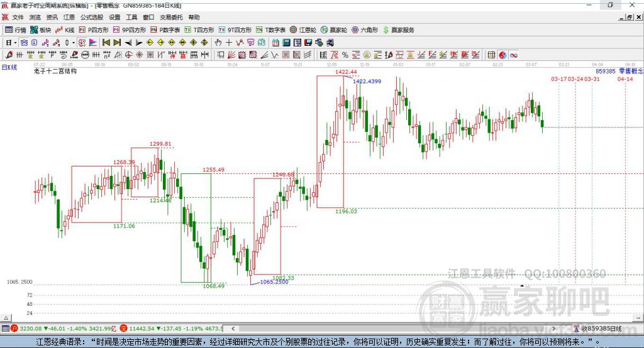Select the crosshair cursor tool

[x=229, y=43]
